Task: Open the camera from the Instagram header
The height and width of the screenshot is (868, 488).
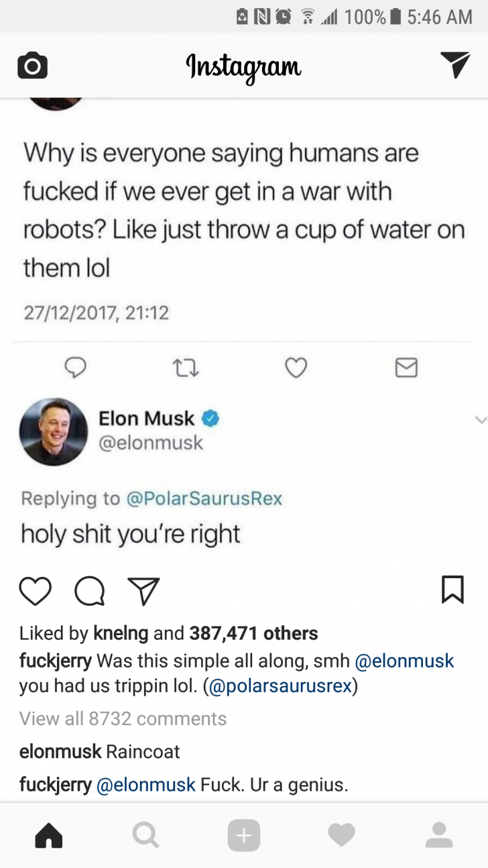Action: pyautogui.click(x=32, y=64)
